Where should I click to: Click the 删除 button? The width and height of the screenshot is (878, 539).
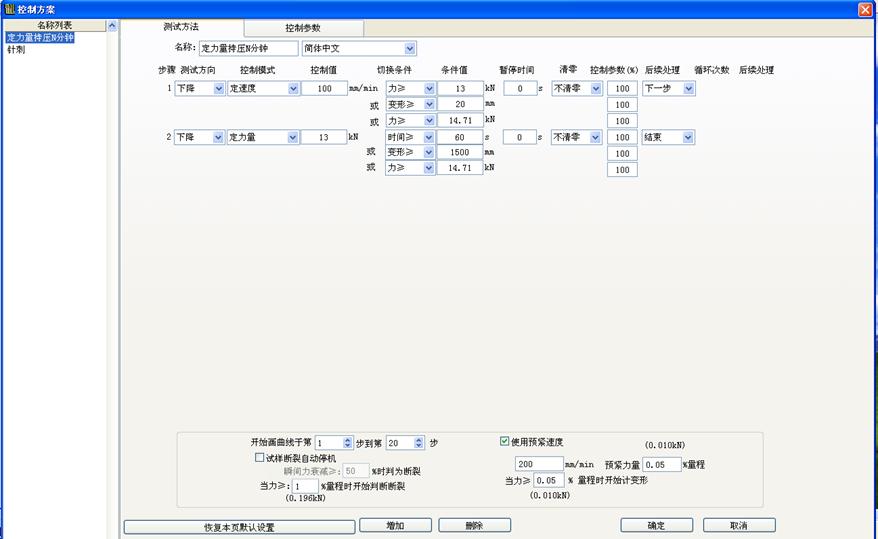[474, 525]
